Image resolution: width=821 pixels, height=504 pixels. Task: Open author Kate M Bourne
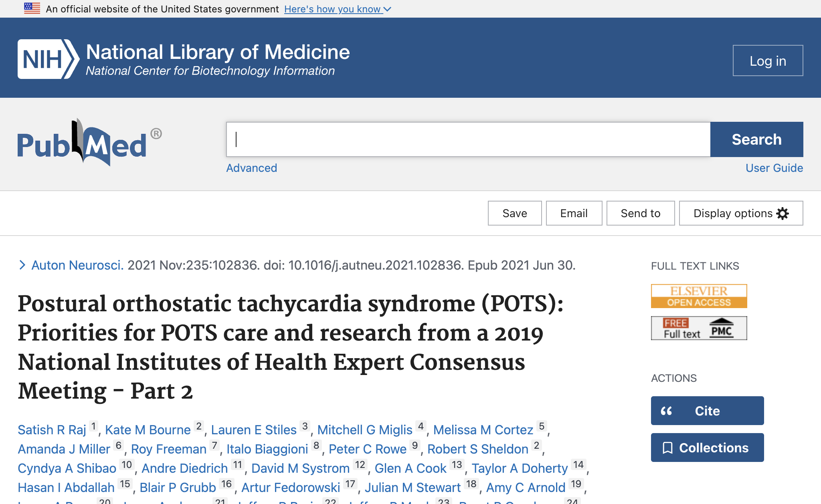click(x=148, y=430)
